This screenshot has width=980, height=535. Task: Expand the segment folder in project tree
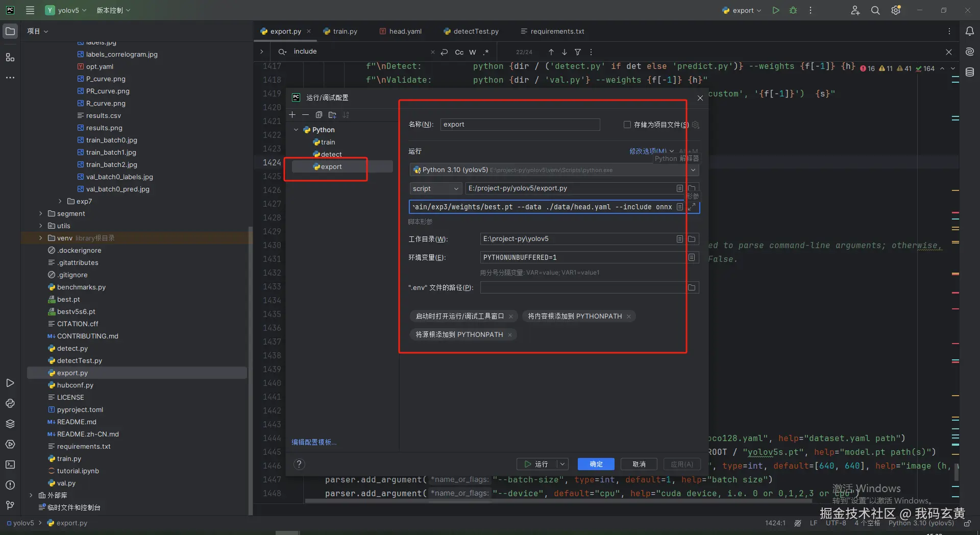(41, 213)
